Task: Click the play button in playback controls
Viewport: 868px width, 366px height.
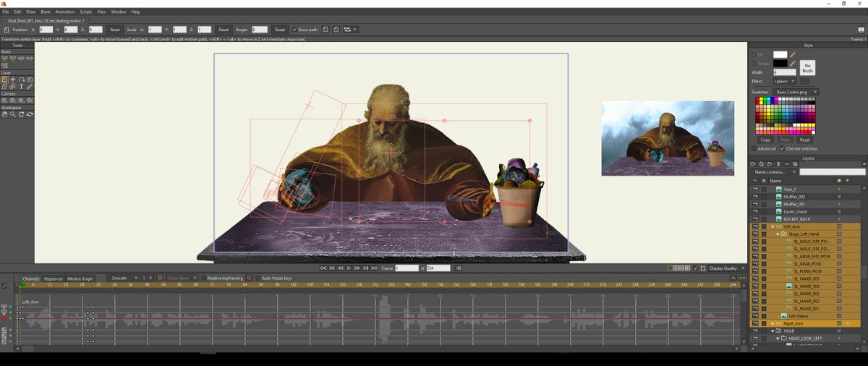Action: pyautogui.click(x=349, y=268)
